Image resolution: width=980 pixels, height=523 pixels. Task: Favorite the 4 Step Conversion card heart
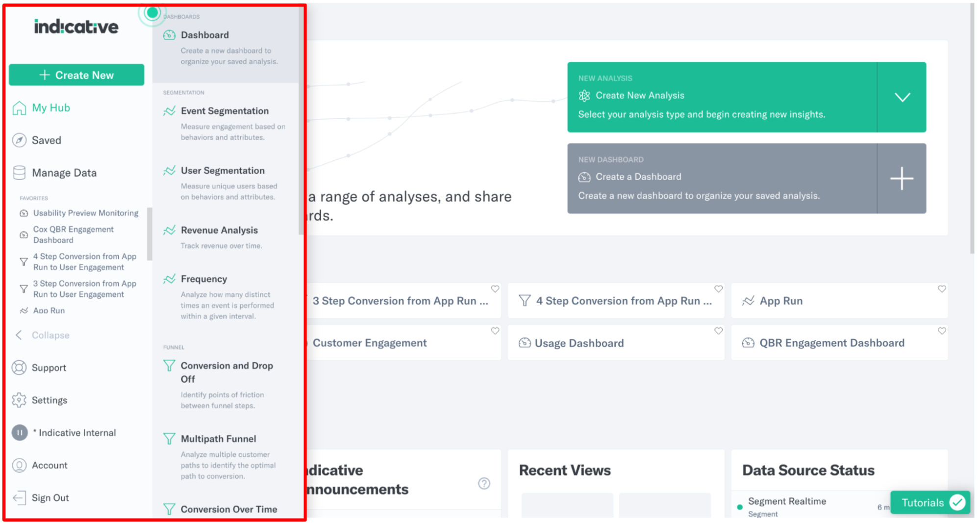[718, 289]
